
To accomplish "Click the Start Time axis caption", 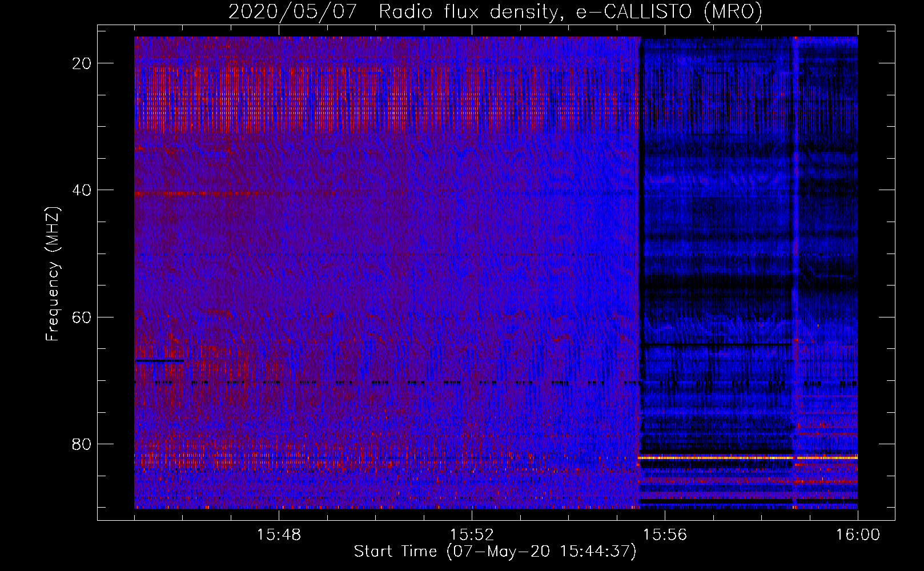I will click(x=495, y=552).
